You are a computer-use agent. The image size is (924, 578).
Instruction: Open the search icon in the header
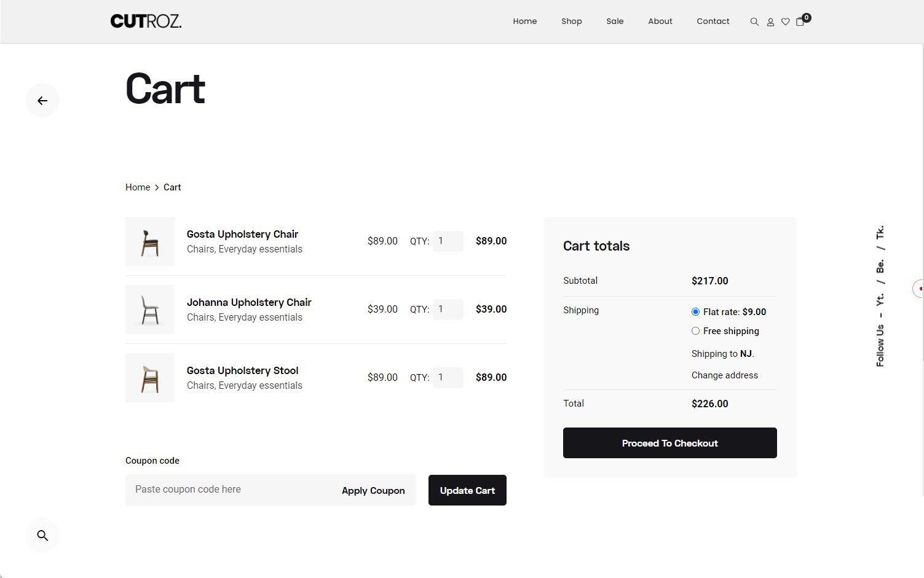tap(754, 21)
